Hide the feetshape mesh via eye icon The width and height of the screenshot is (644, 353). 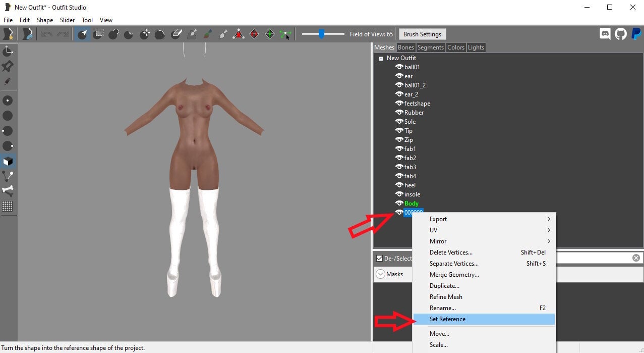tap(399, 104)
